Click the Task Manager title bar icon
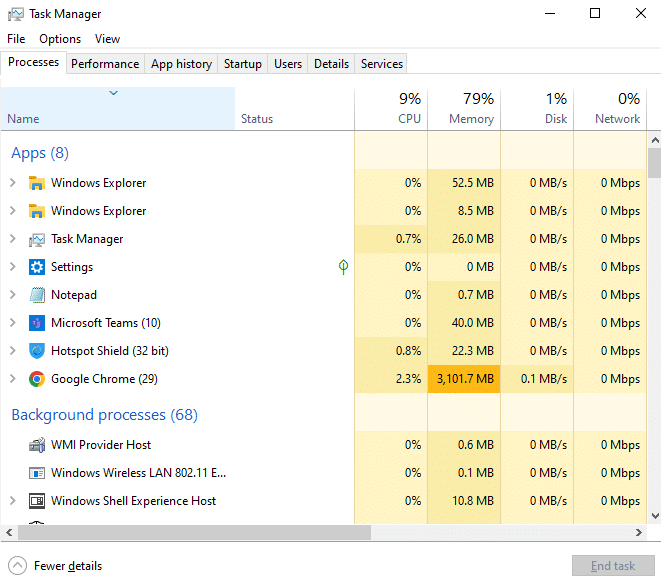Screen dimensions: 661x583 tap(16, 14)
